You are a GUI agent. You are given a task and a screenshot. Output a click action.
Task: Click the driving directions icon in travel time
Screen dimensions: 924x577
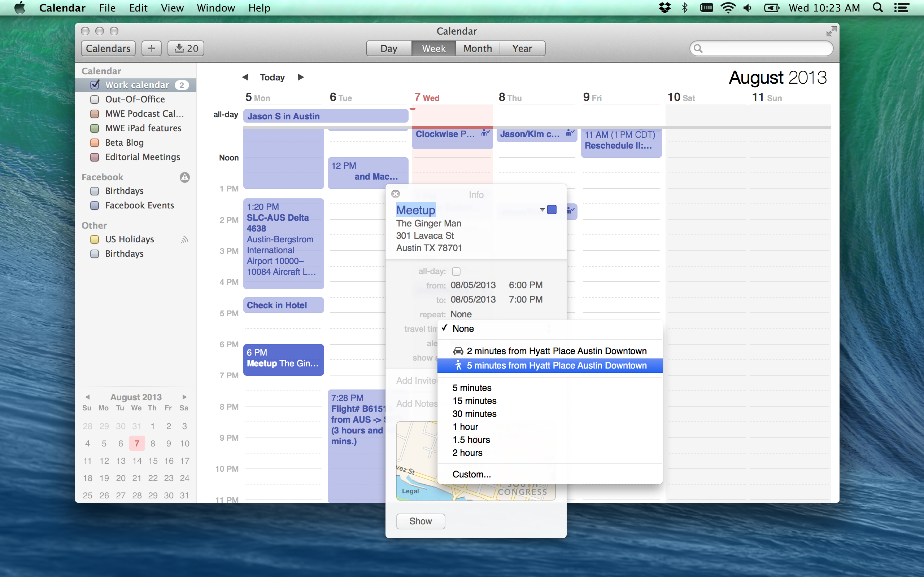click(457, 350)
